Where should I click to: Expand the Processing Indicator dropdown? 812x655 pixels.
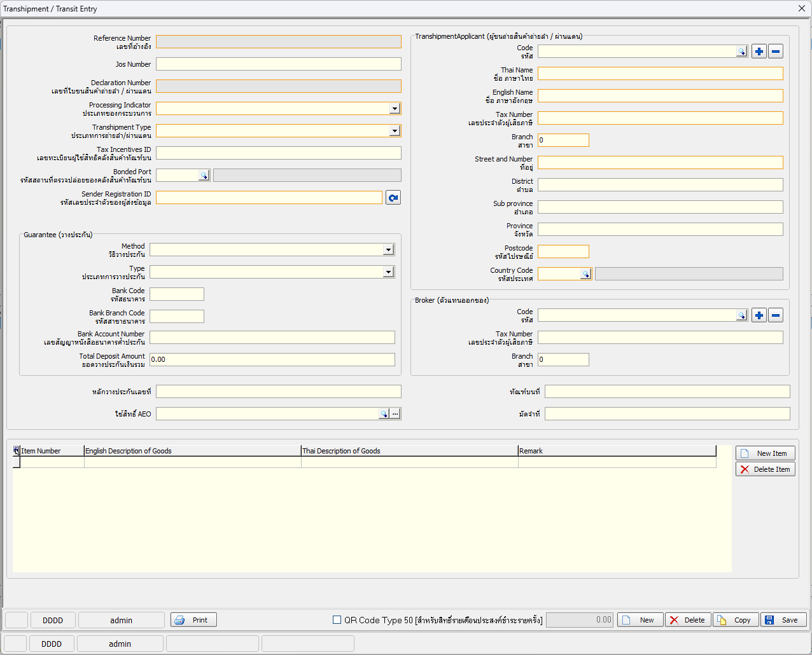395,109
